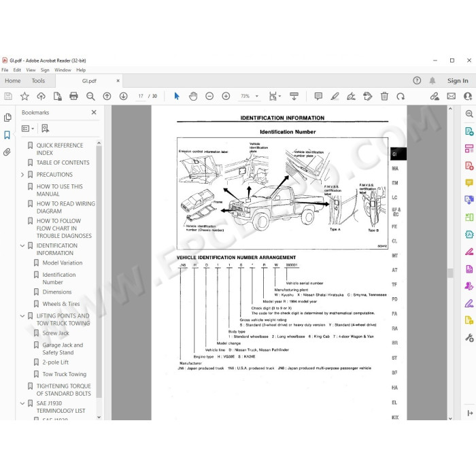
Task: Collapse the right tools pane
Action: 470,413
